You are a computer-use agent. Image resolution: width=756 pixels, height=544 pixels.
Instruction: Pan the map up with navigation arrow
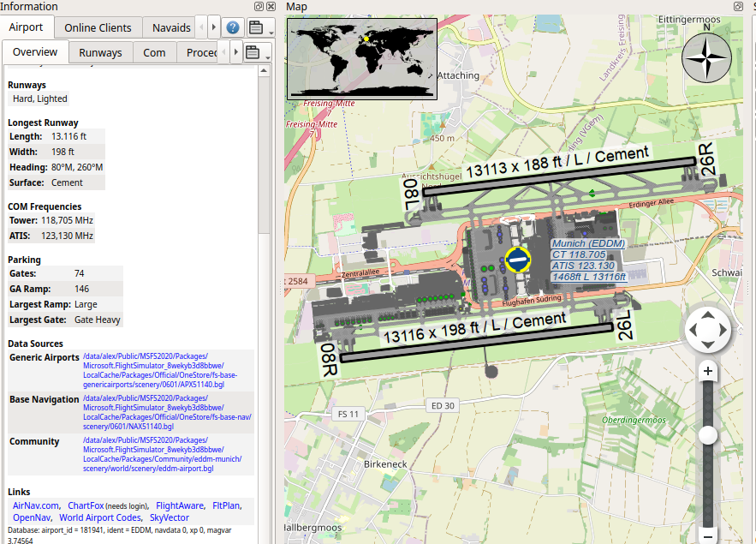(x=707, y=315)
